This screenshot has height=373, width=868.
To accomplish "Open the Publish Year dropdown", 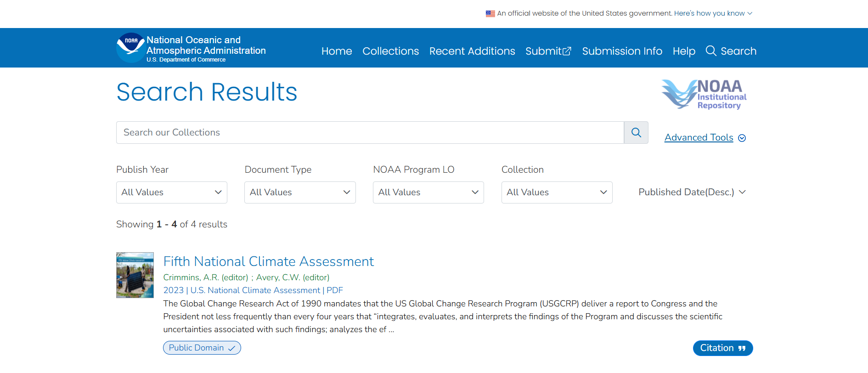I will (x=171, y=192).
